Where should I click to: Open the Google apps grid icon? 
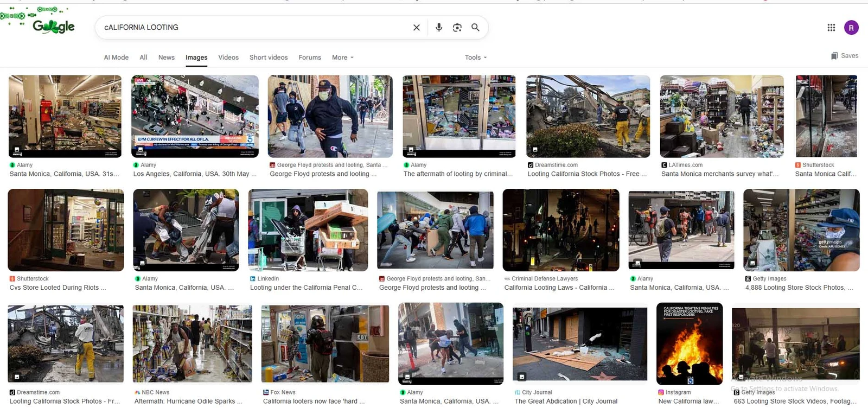(x=831, y=28)
